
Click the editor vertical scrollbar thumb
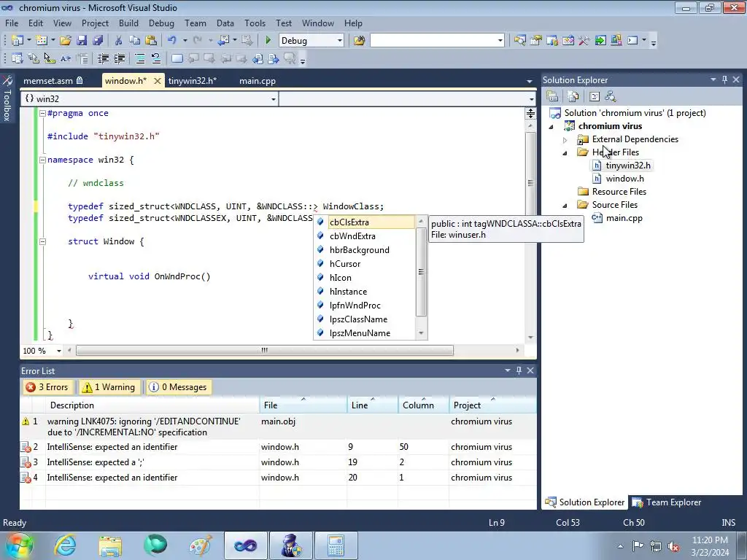coord(530,183)
